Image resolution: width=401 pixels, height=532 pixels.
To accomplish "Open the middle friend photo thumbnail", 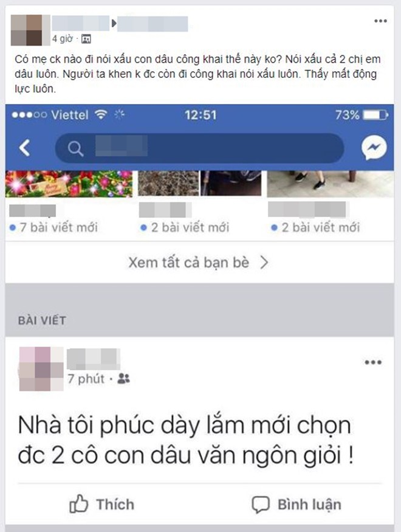I will (x=200, y=183).
